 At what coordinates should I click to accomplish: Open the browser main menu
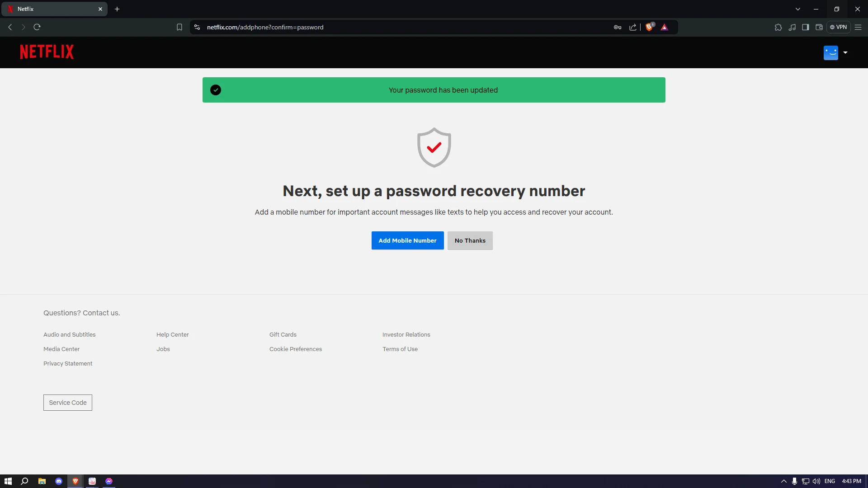[x=858, y=27]
